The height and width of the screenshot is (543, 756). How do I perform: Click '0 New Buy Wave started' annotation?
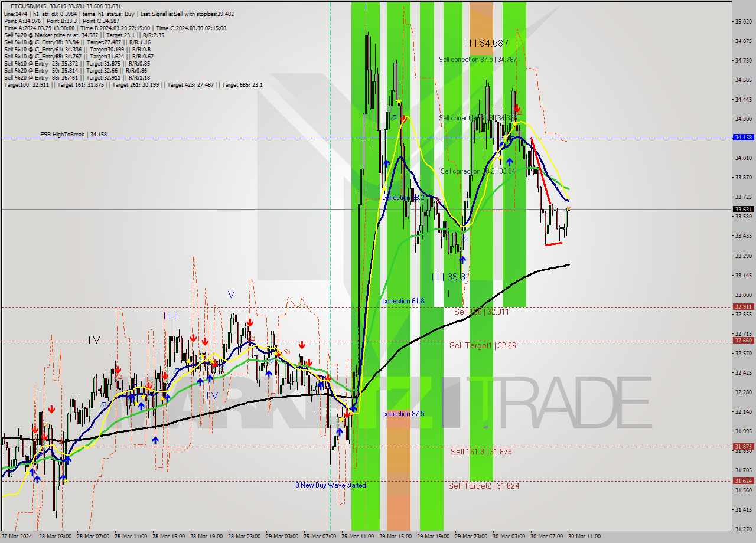(331, 485)
